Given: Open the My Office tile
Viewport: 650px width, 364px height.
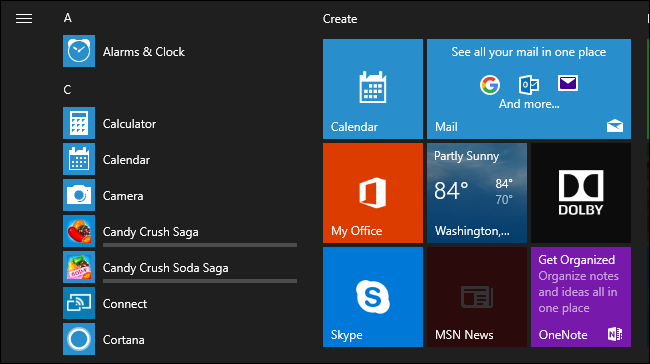Looking at the screenshot, I should point(373,193).
